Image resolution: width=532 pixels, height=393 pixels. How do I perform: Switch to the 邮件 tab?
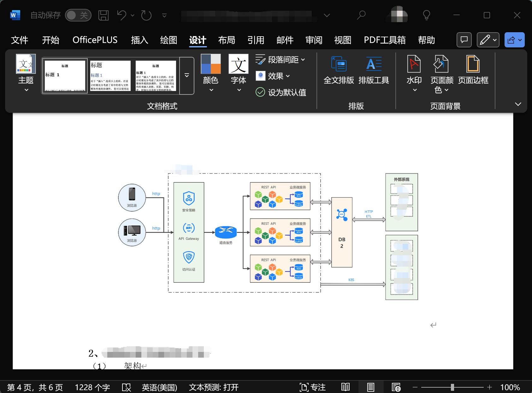(x=285, y=40)
